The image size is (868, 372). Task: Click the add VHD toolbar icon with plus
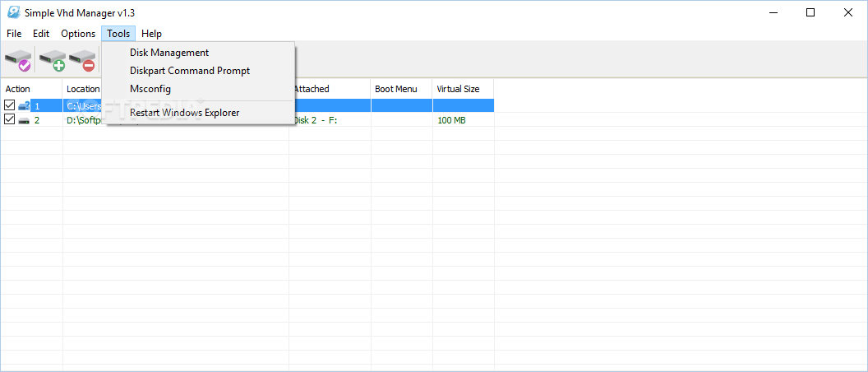pos(52,60)
